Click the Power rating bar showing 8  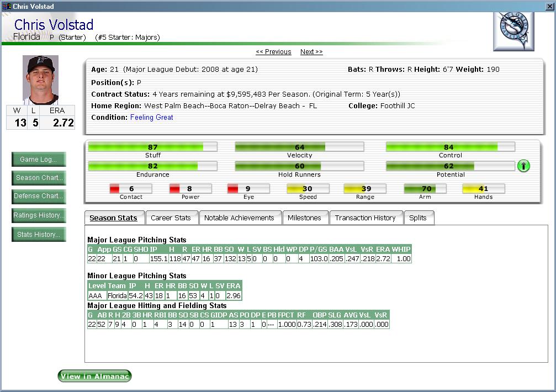coord(190,189)
